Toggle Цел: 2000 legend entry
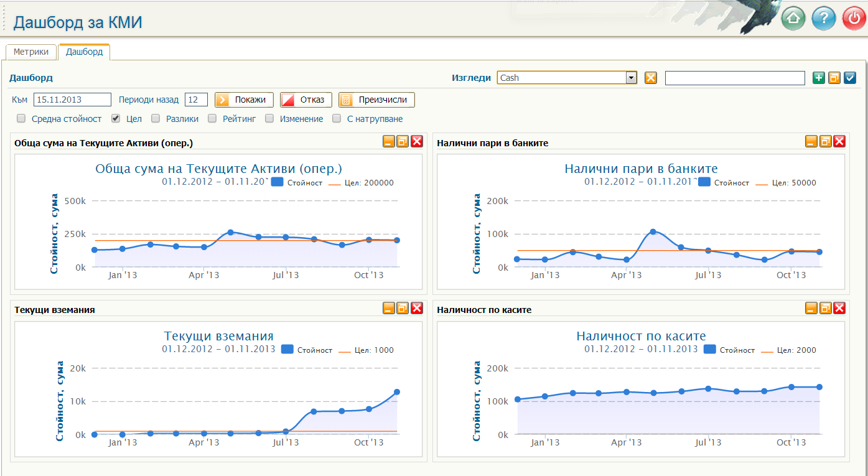 click(788, 350)
